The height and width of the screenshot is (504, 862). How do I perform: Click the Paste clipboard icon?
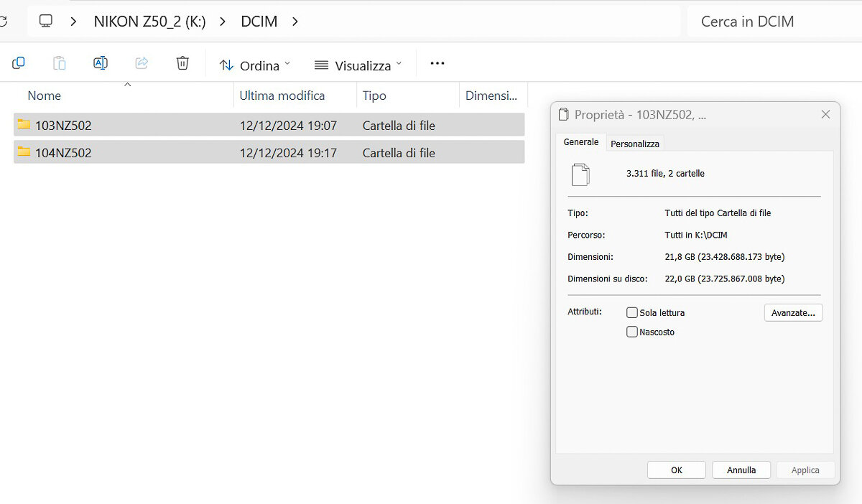[60, 63]
